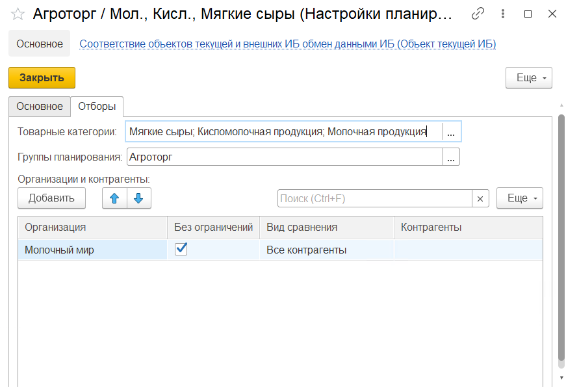Focus the Поиск (Ctrl+F) search field
This screenshot has width=566, height=392.
(374, 198)
